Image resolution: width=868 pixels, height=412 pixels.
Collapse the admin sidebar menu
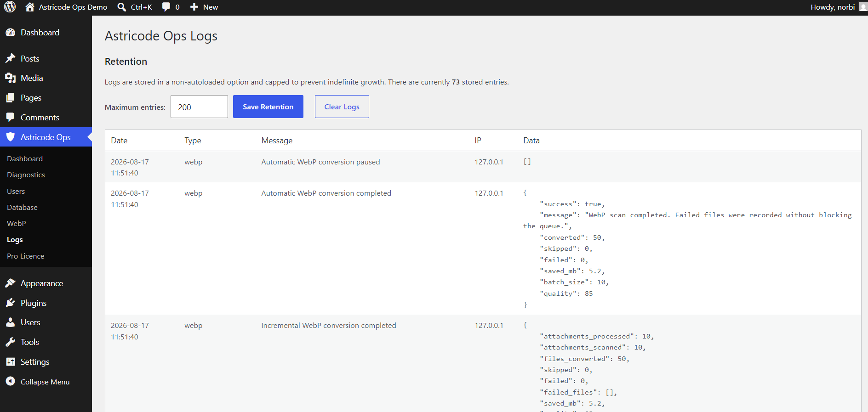pos(45,382)
